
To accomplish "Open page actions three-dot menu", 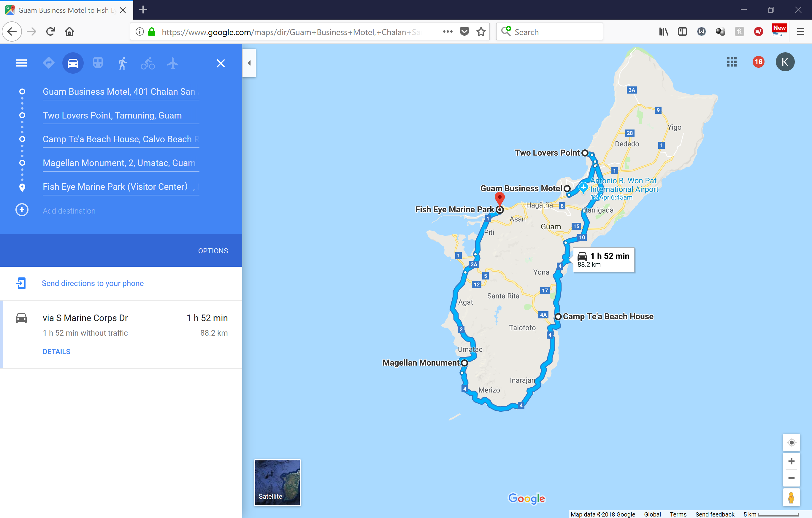I will pyautogui.click(x=448, y=32).
